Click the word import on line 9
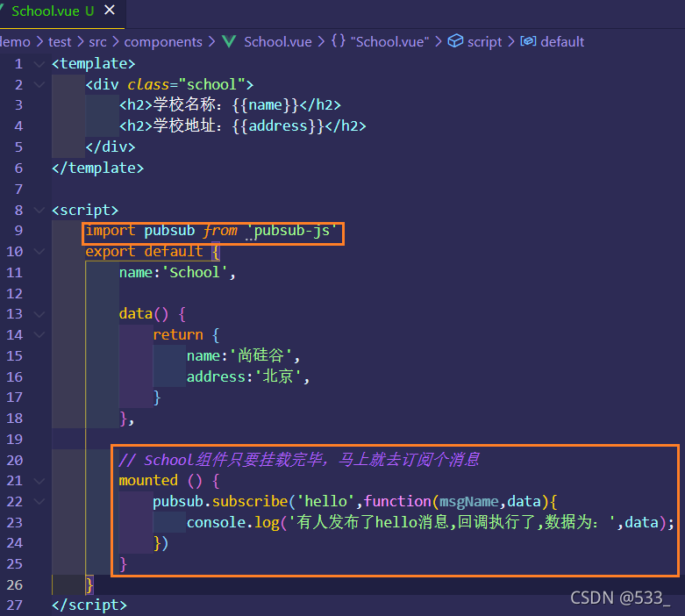This screenshot has height=616, width=685. click(x=111, y=231)
